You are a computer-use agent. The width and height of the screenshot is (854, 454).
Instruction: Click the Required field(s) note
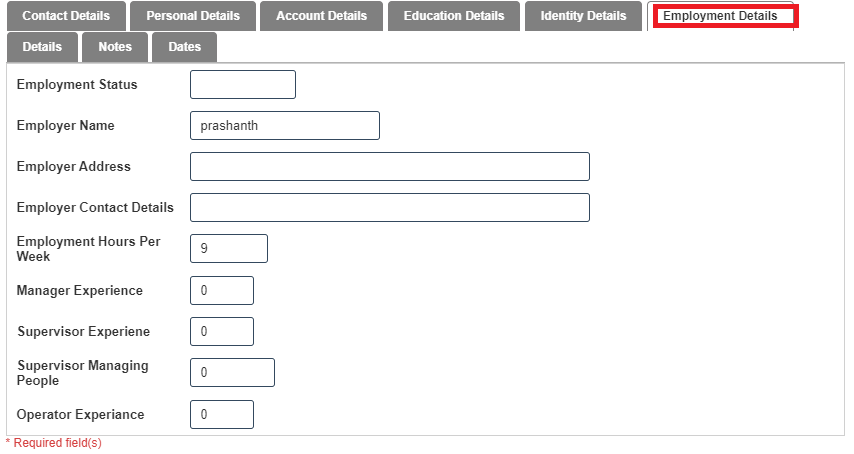pos(54,443)
